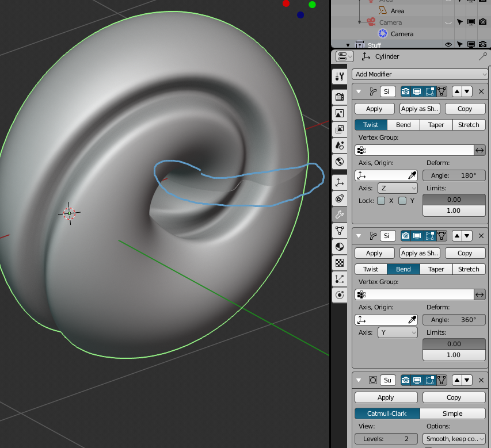Image resolution: width=491 pixels, height=448 pixels.
Task: Open the Render properties tab
Action: coord(340,97)
